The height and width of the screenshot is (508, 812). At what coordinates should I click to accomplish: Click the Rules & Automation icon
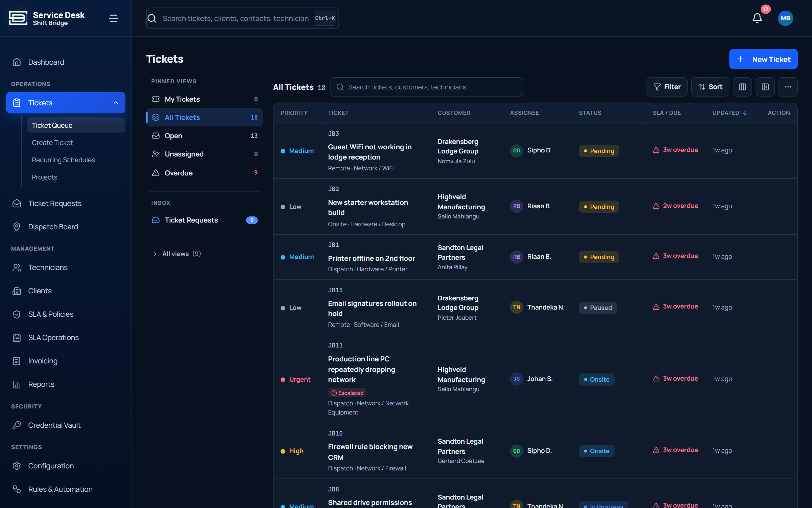pyautogui.click(x=17, y=489)
